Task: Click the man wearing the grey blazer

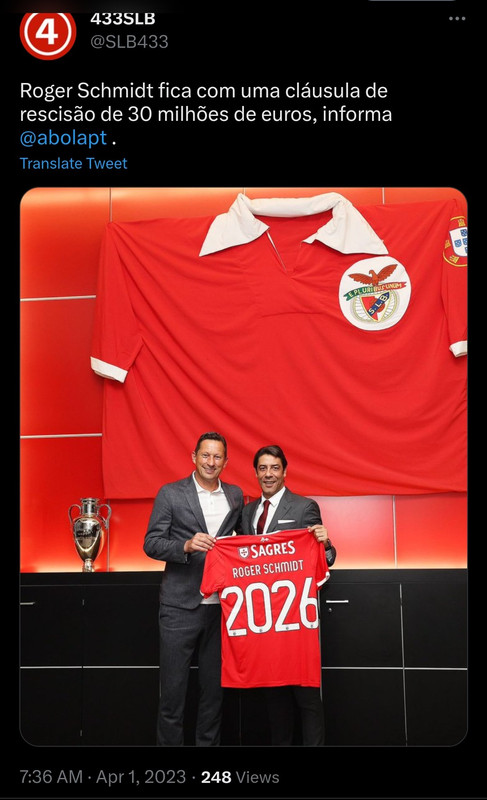Action: (194, 587)
